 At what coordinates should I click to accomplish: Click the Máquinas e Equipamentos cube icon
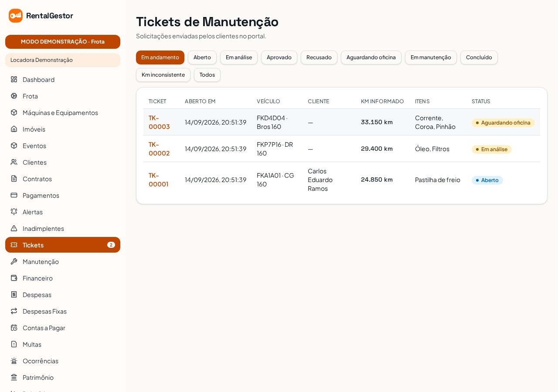tap(14, 112)
